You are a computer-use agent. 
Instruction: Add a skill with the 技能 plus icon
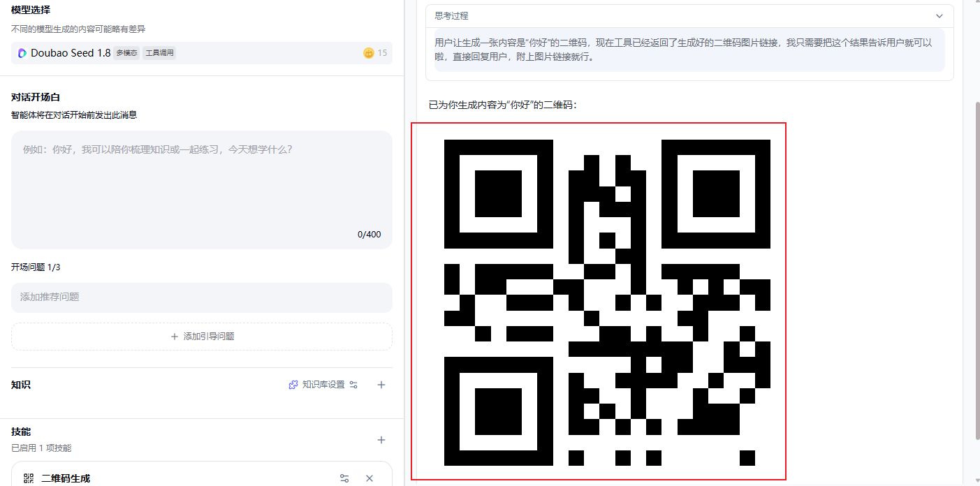click(x=381, y=440)
